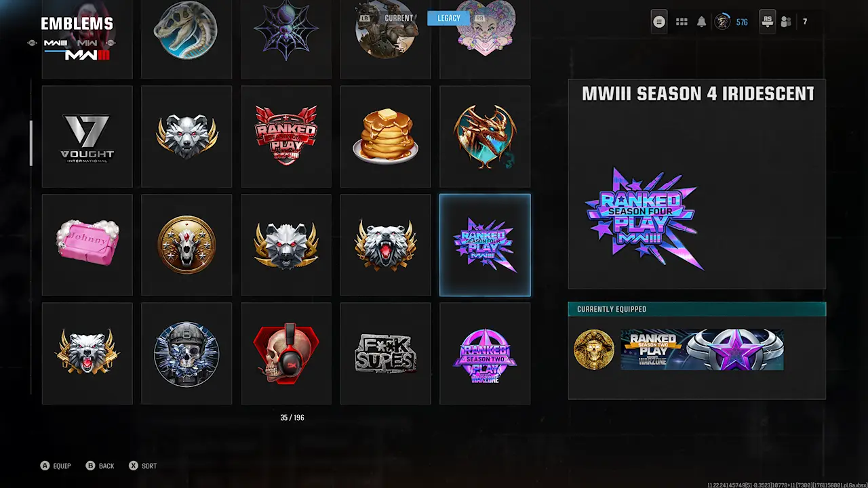
Task: Click the equipped Ranked Play calling card
Action: coord(702,350)
